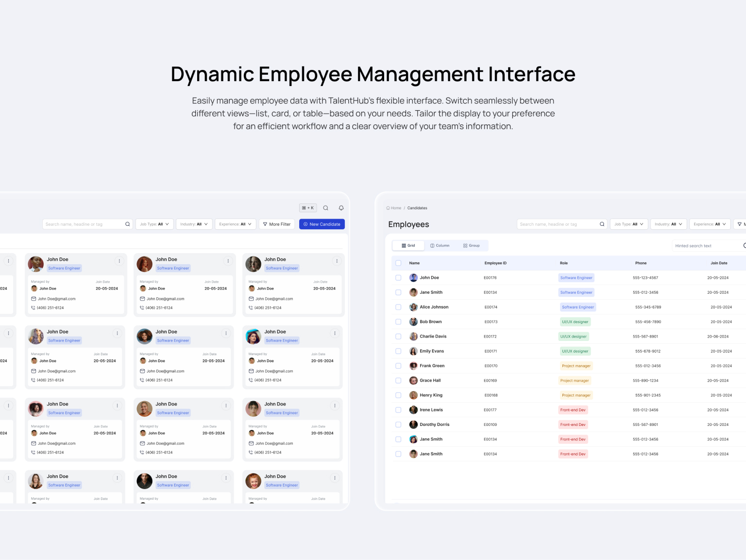Open the Industry filter dropdown
This screenshot has height=560, width=746.
click(194, 224)
